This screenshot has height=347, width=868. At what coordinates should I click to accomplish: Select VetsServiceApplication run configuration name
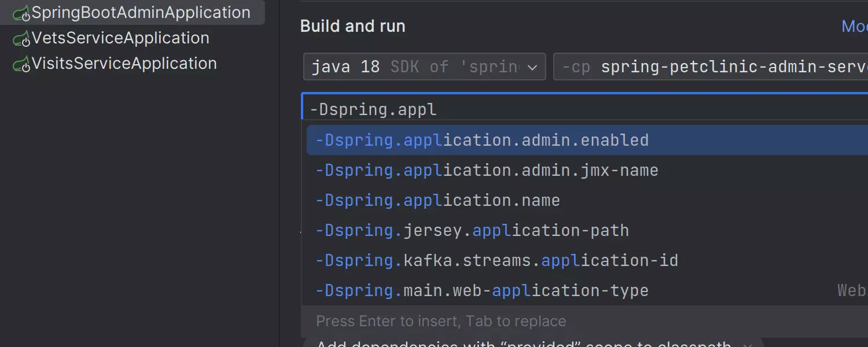(120, 38)
